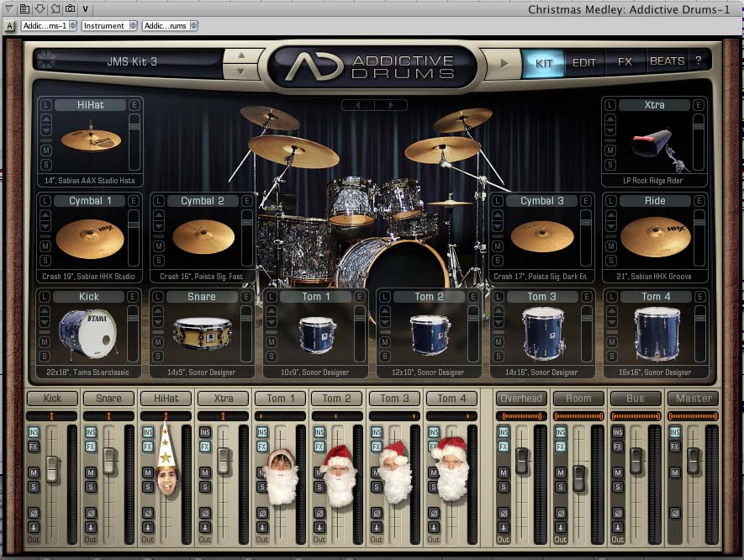Image resolution: width=744 pixels, height=560 pixels.
Task: Open edit for Cymbal 1 slot
Action: click(x=134, y=201)
